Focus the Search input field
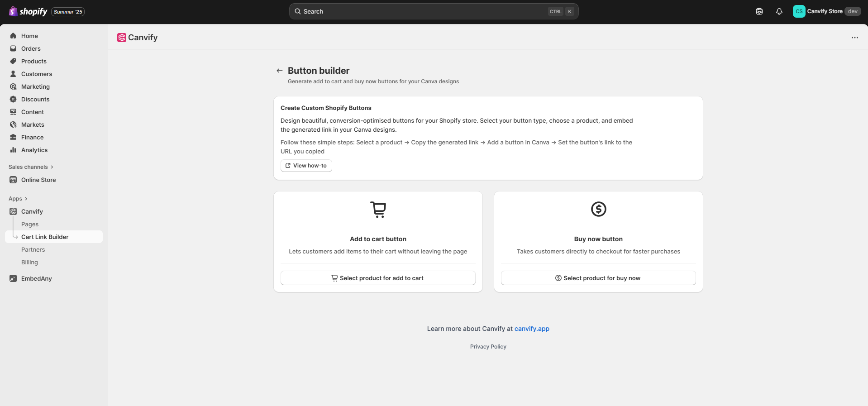 (x=421, y=11)
